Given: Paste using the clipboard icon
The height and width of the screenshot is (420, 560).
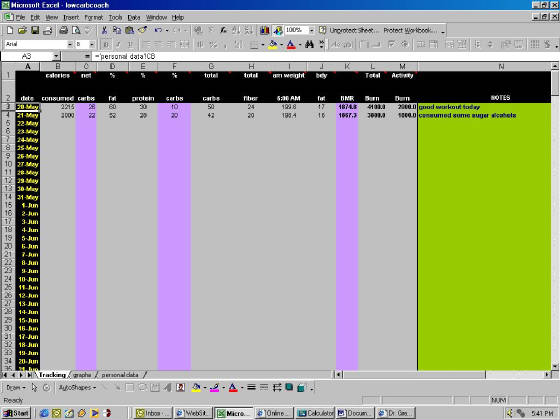Looking at the screenshot, I should click(129, 31).
